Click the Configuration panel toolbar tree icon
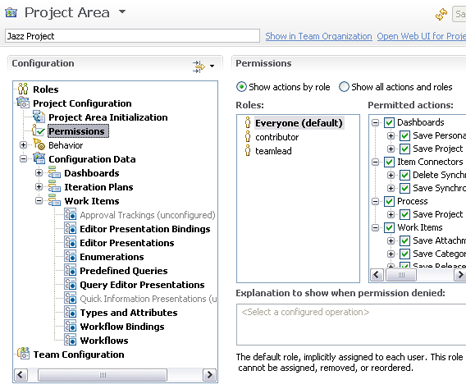This screenshot has width=466, height=389. click(199, 66)
